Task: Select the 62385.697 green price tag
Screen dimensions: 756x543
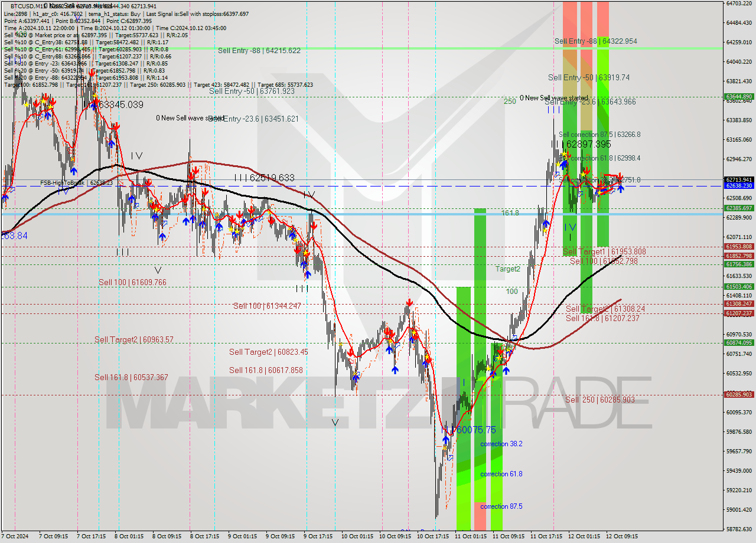Action: coord(739,208)
